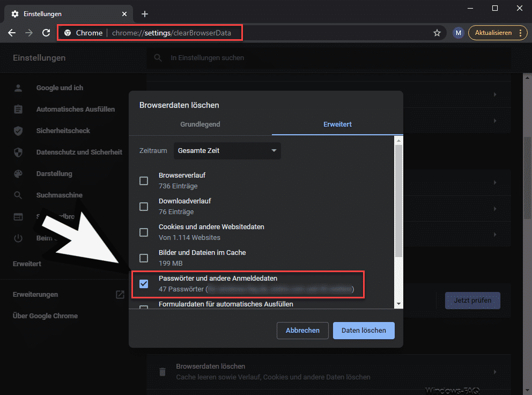Screen dimensions: 532x395
Task: Enable the Browserverlauf checkbox
Action: [x=144, y=181]
